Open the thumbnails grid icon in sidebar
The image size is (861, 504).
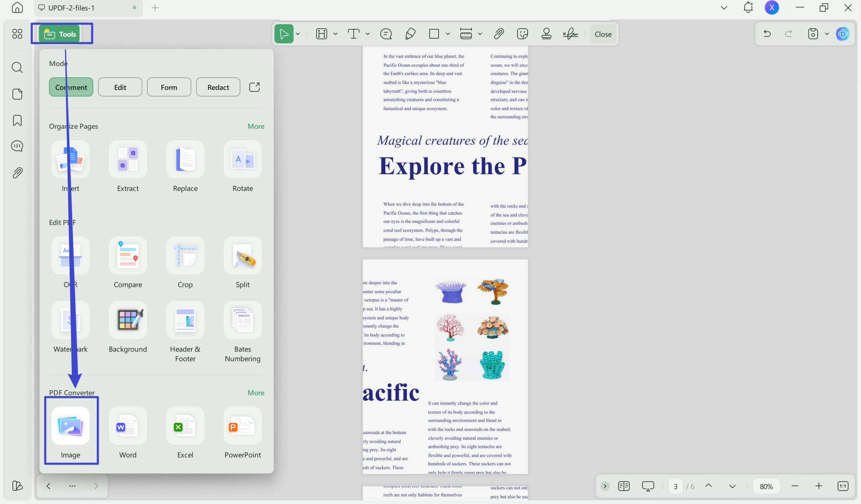pos(17,34)
